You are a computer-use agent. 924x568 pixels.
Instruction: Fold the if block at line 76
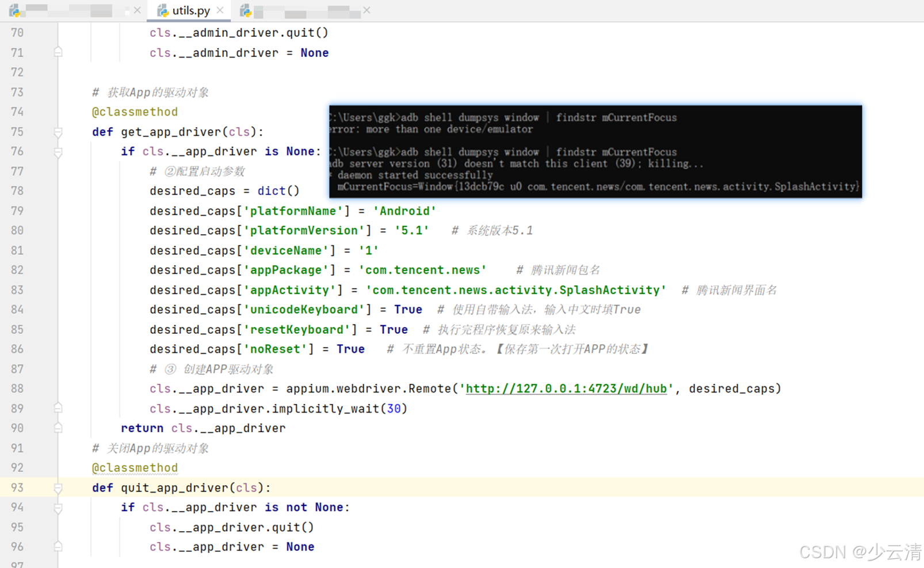58,152
